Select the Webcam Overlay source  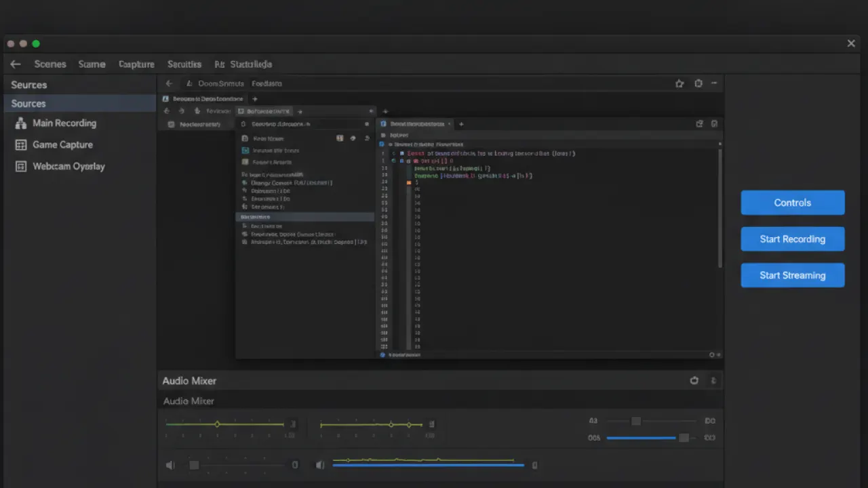[68, 167]
